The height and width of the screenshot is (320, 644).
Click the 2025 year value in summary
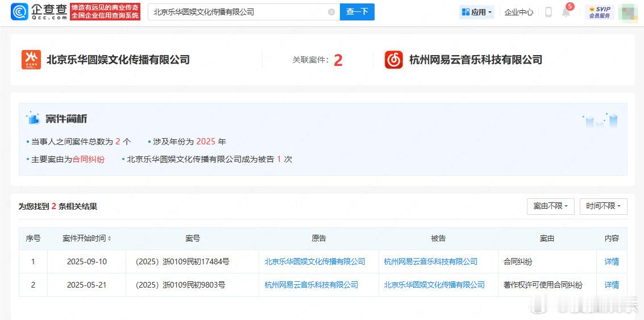[206, 142]
